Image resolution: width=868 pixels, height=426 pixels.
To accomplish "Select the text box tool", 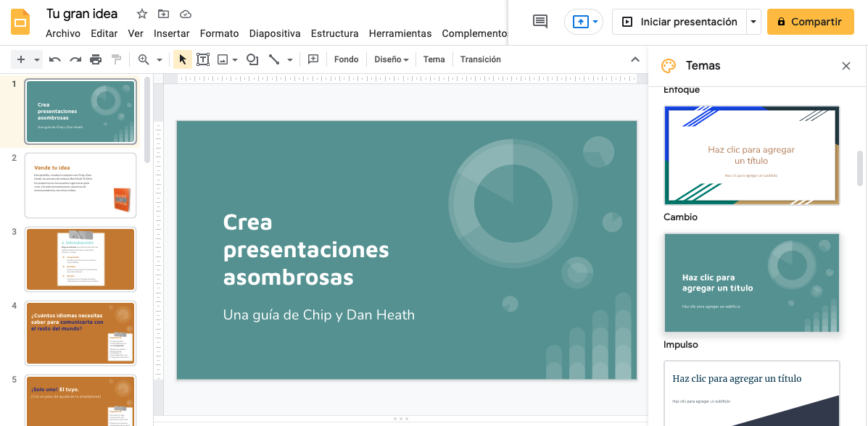I will click(204, 59).
